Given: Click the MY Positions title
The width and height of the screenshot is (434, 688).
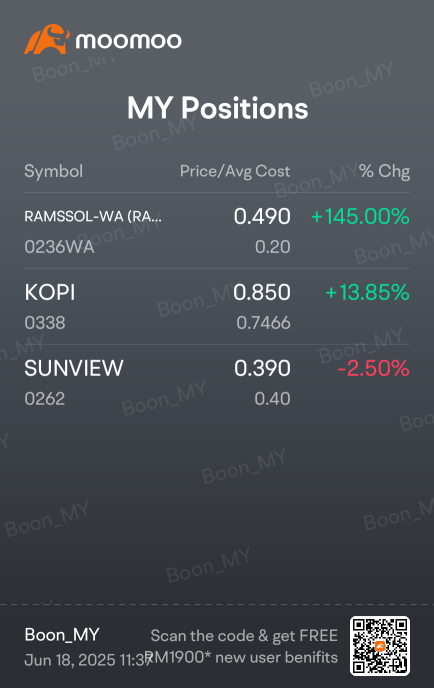Looking at the screenshot, I should (x=218, y=108).
